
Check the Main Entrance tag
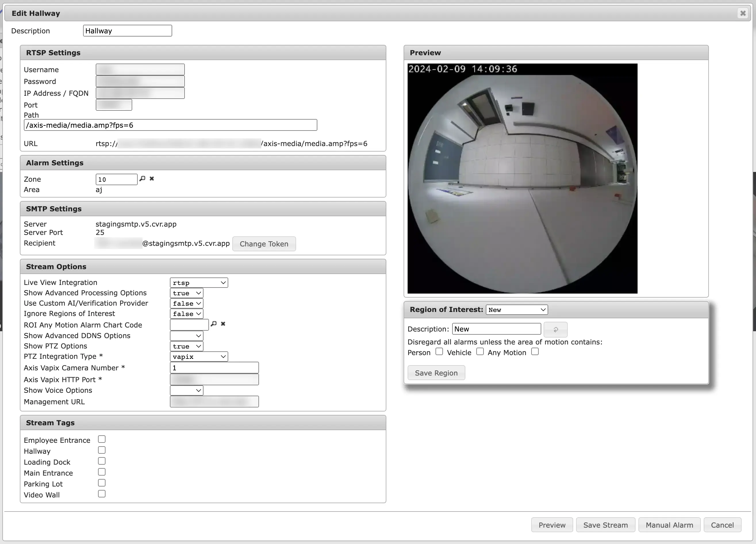pyautogui.click(x=102, y=472)
